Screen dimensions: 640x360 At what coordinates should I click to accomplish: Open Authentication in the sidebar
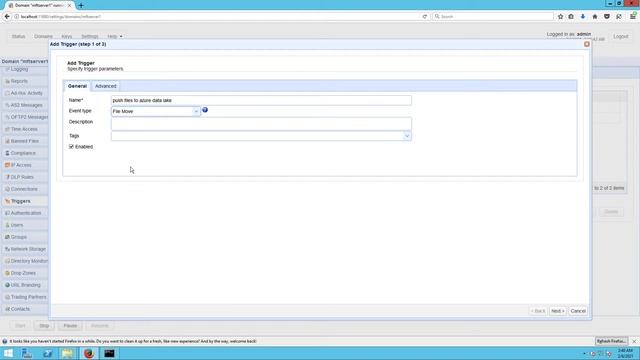26,213
